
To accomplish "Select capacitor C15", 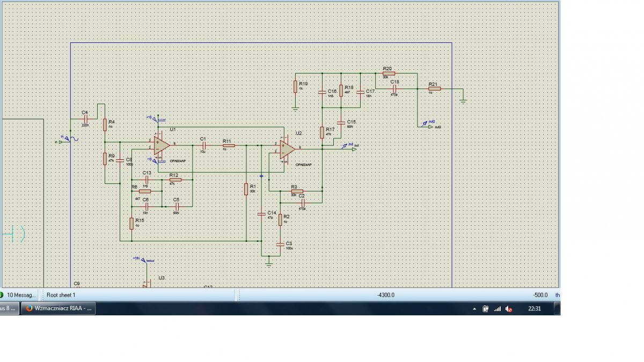I will pyautogui.click(x=341, y=123).
